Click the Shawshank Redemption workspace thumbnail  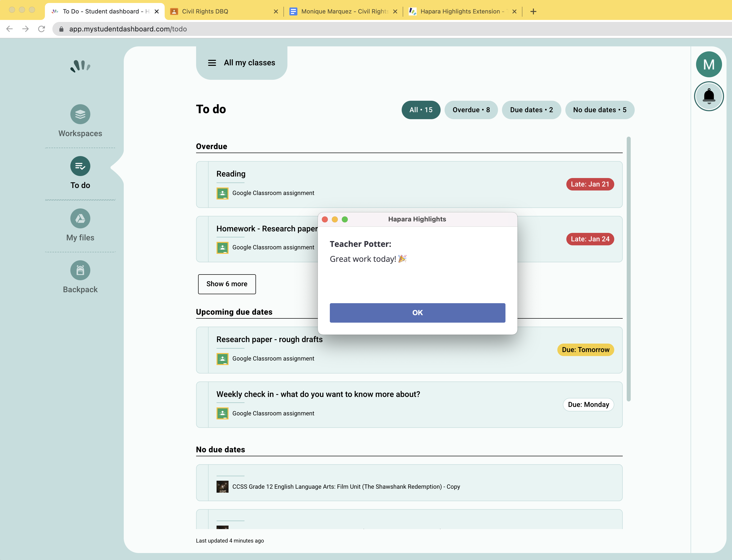tap(223, 487)
